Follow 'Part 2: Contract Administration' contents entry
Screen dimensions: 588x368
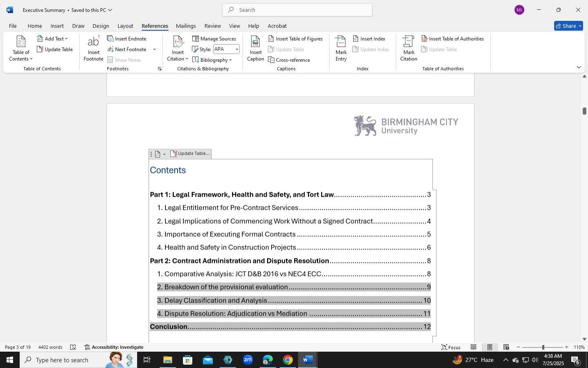290,261
